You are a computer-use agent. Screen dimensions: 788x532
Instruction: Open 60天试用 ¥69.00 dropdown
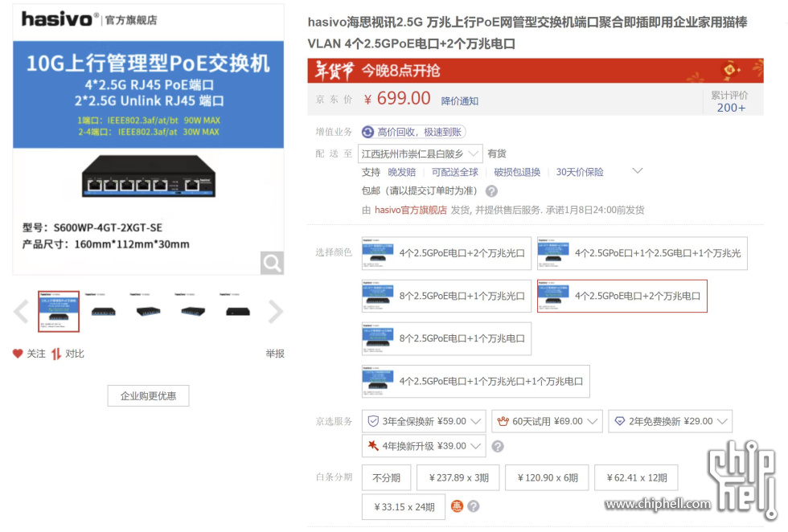(547, 421)
